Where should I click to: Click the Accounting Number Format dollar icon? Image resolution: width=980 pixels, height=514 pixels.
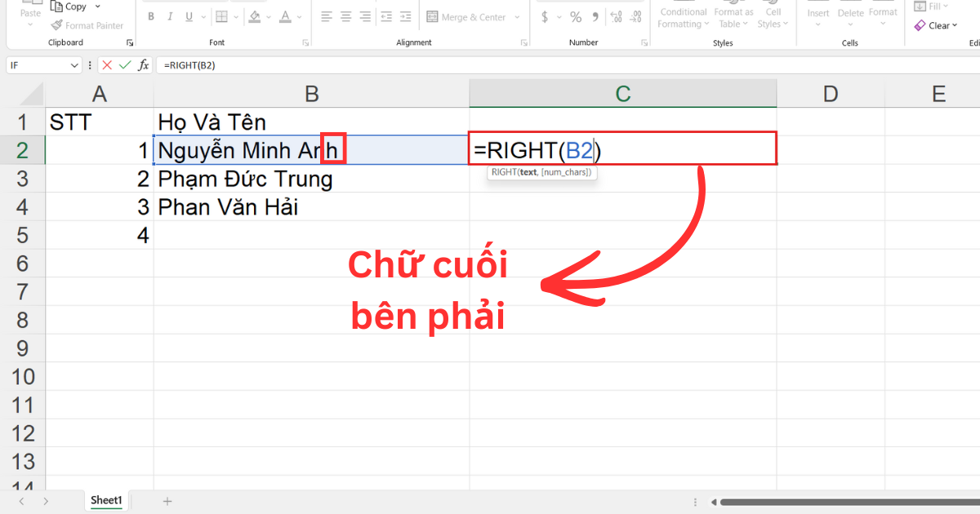544,16
